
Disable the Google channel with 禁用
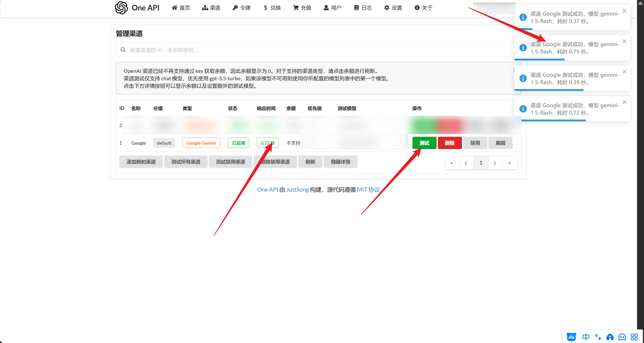pos(475,143)
